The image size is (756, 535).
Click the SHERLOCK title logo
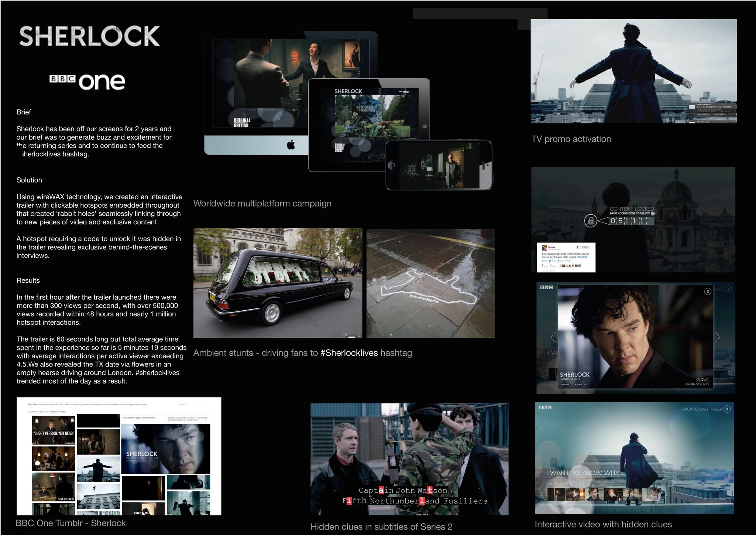point(90,36)
